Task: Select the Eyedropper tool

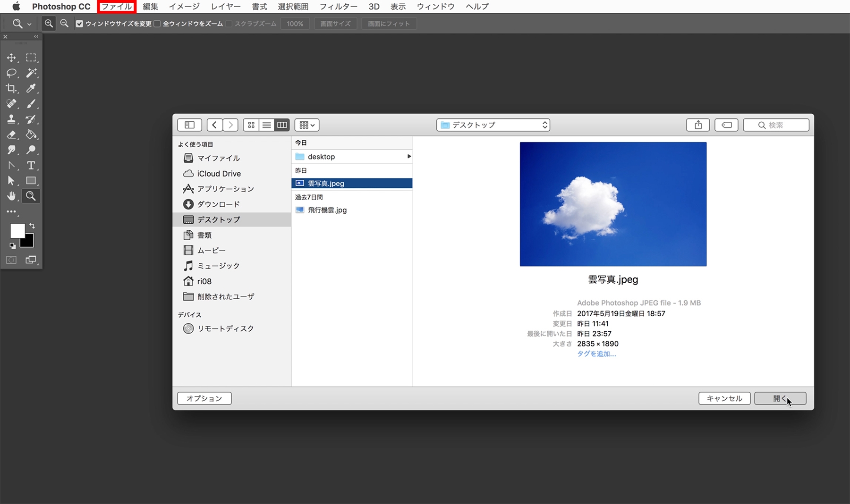Action: [31, 88]
